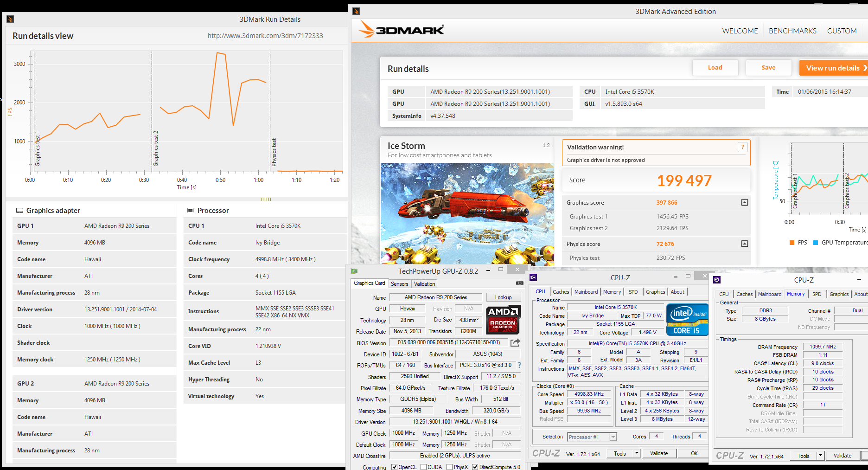
Task: Click the chip icon beside Processor heading
Action: coord(191,210)
